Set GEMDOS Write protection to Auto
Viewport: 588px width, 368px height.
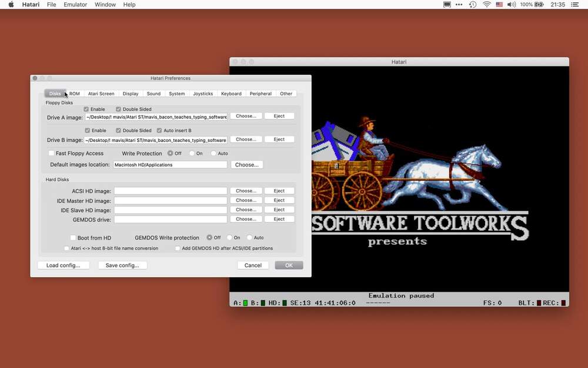click(249, 238)
